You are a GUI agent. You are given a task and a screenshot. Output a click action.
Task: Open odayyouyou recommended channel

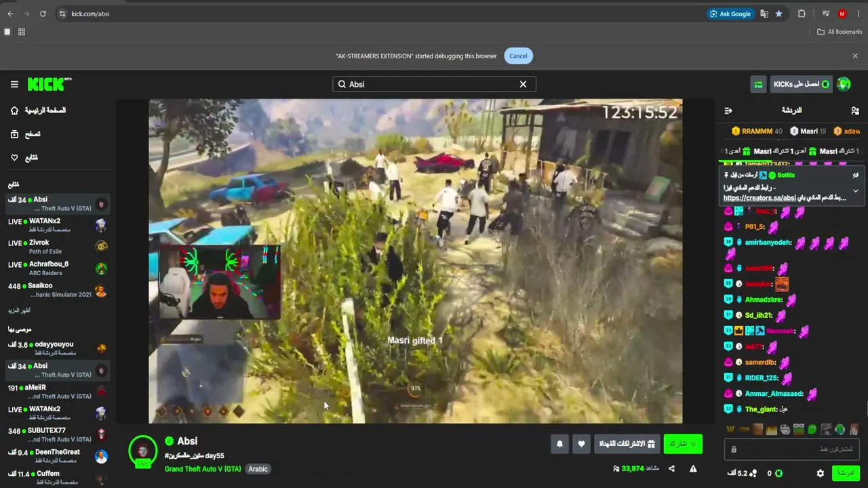[58, 348]
